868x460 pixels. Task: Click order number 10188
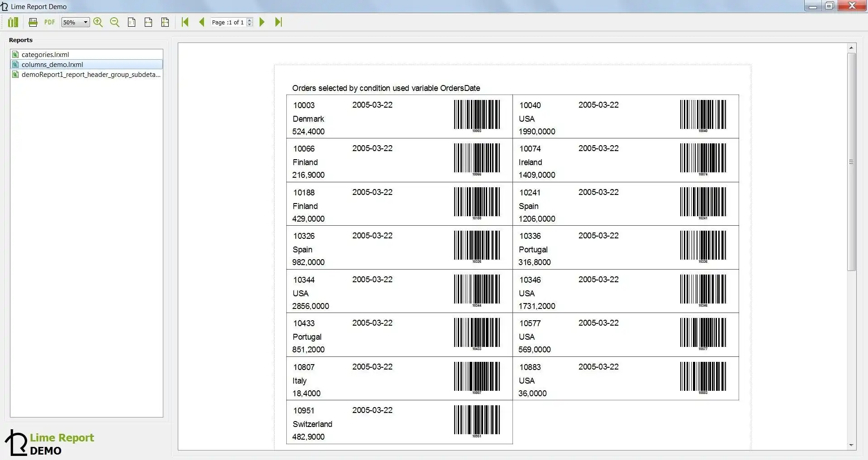click(x=304, y=193)
